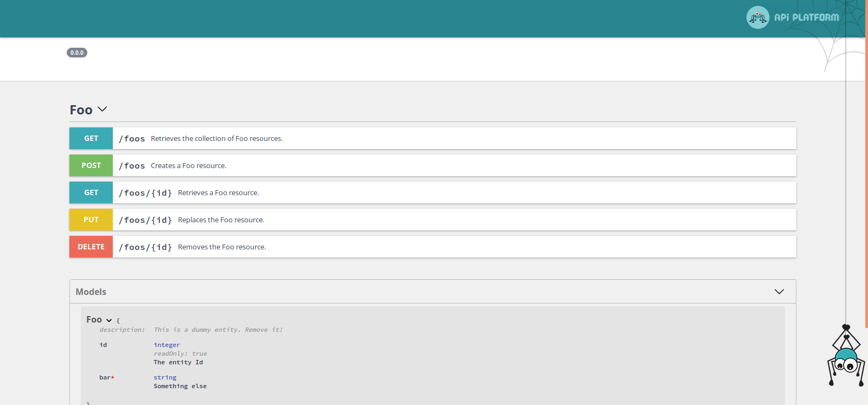Click the Foo model name
Screen dimensions: 868x405
coord(94,320)
